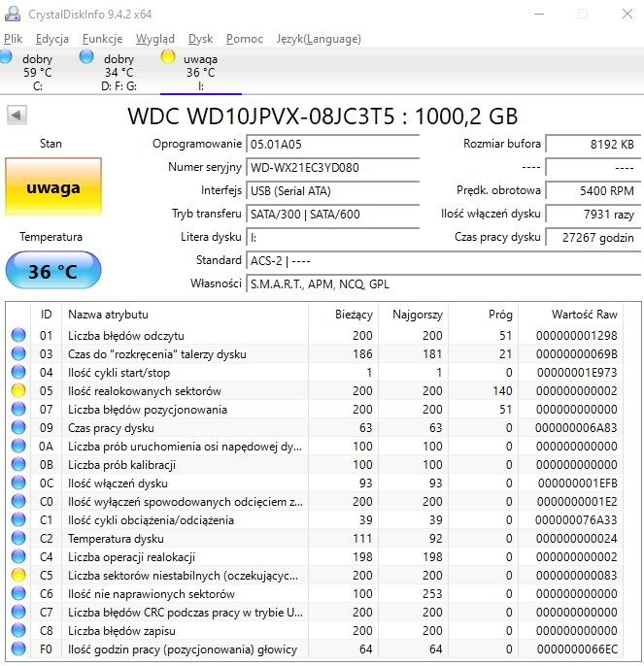This screenshot has width=644, height=666.
Task: Click the power-on hours value 27267 godzin
Action: (x=593, y=237)
